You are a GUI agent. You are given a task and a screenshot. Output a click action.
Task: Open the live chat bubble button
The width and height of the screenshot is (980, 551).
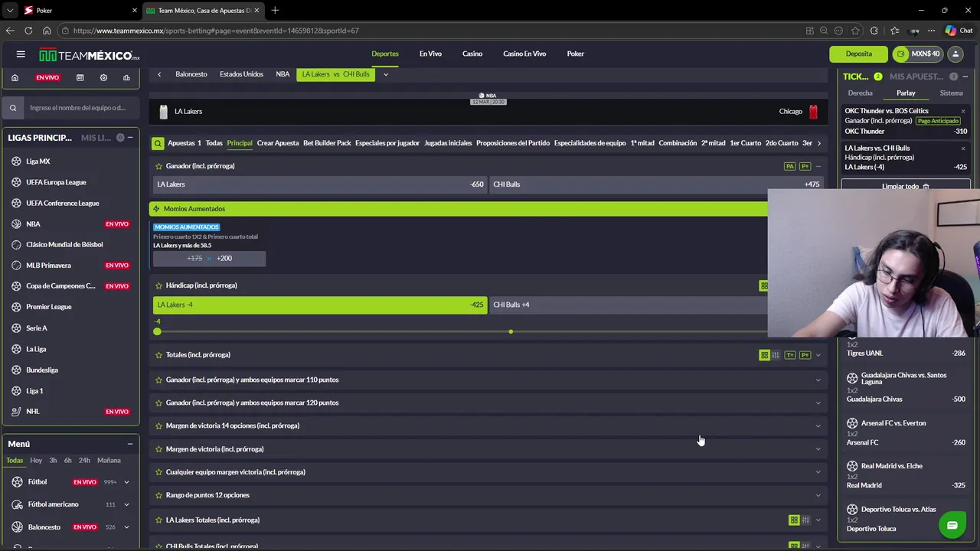tap(952, 526)
